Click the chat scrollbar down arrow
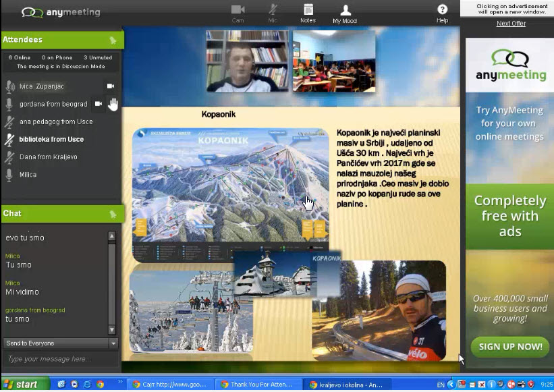The width and height of the screenshot is (554, 392). (x=112, y=330)
